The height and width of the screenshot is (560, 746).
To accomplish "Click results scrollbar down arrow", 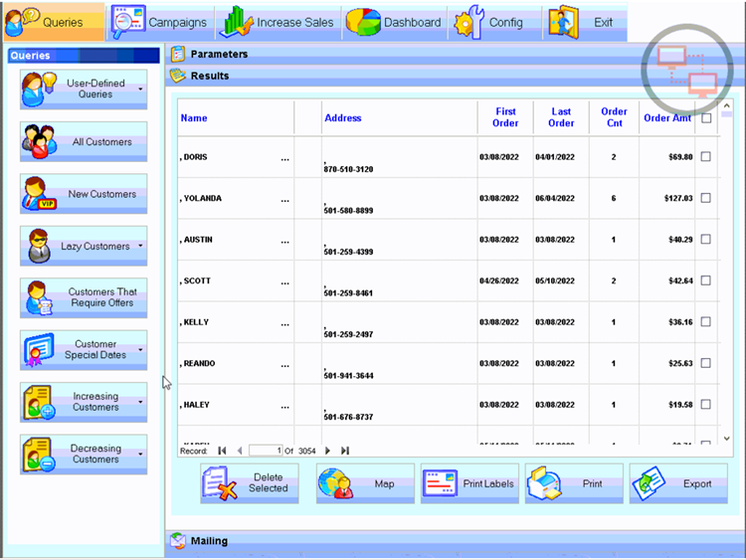I will point(726,439).
